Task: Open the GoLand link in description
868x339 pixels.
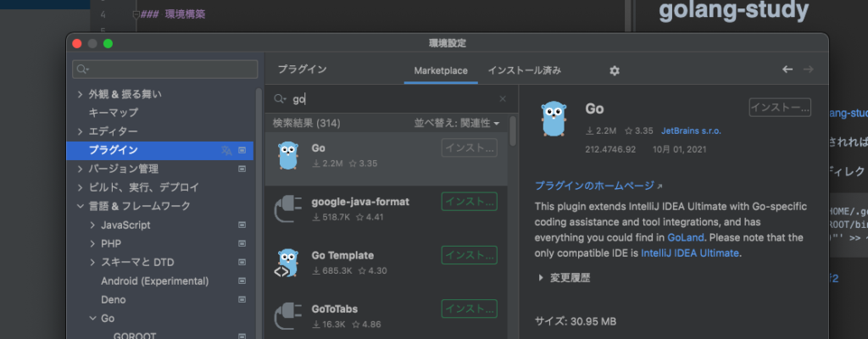Action: [686, 237]
